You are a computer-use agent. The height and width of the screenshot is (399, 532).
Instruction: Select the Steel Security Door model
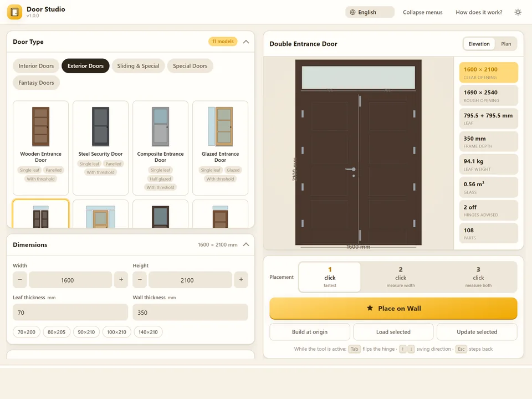click(100, 148)
